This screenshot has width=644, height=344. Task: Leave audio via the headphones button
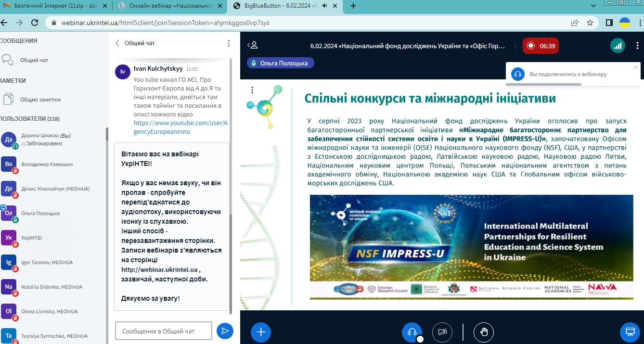point(412,332)
